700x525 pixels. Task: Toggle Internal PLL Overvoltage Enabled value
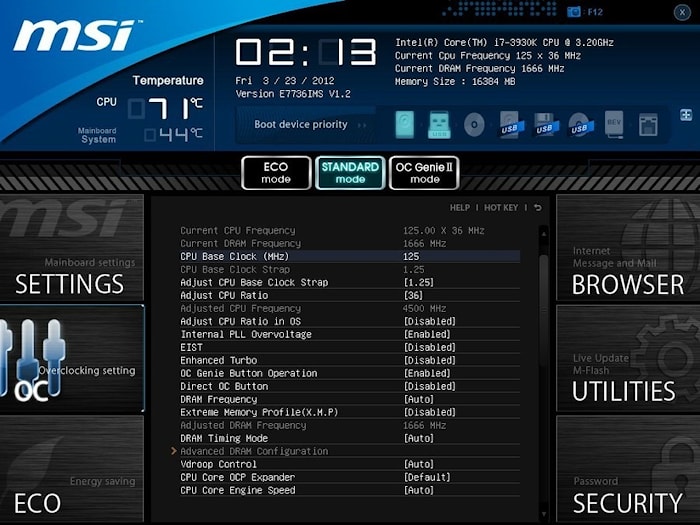427,334
